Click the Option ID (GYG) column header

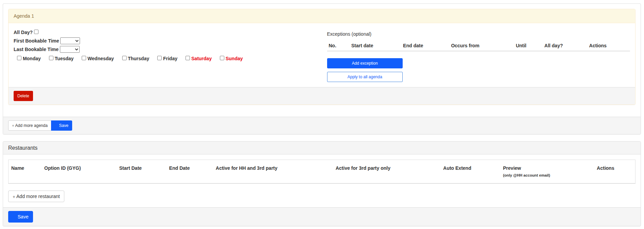63,168
